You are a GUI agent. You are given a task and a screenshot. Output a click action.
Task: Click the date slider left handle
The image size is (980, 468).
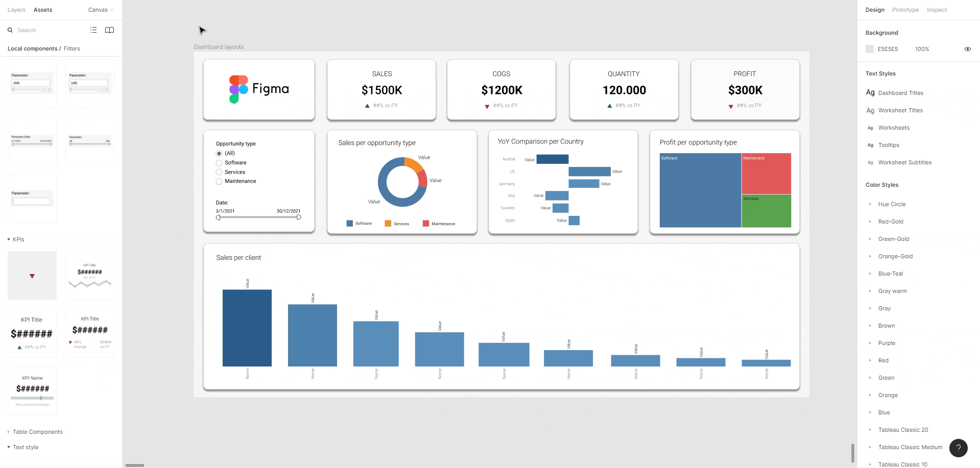coord(218,217)
